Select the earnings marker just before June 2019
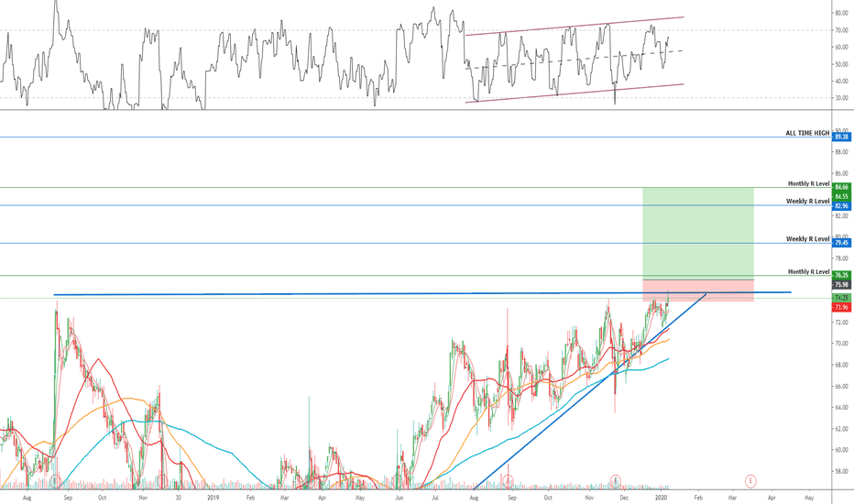854x504 pixels. [398, 481]
